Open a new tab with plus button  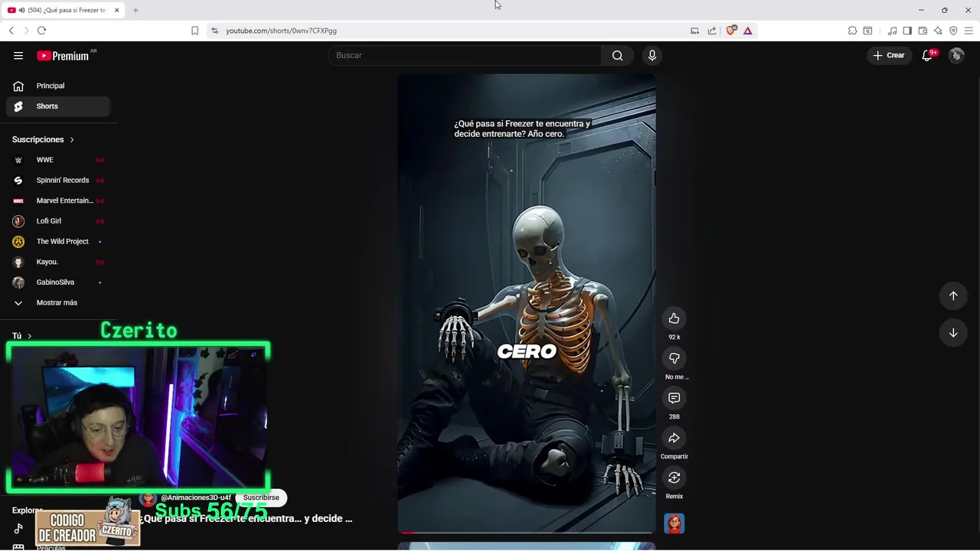point(136,10)
